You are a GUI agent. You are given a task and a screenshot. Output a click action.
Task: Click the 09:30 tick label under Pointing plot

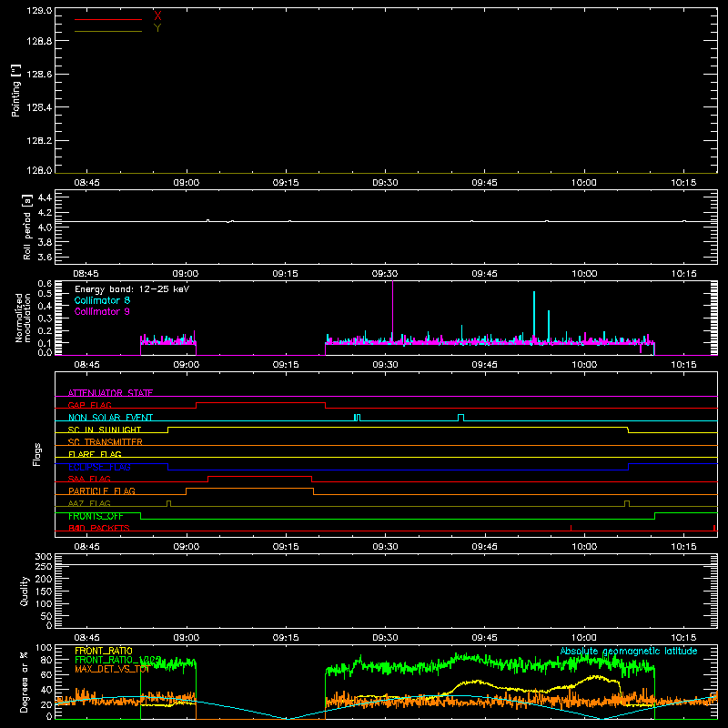(x=385, y=183)
